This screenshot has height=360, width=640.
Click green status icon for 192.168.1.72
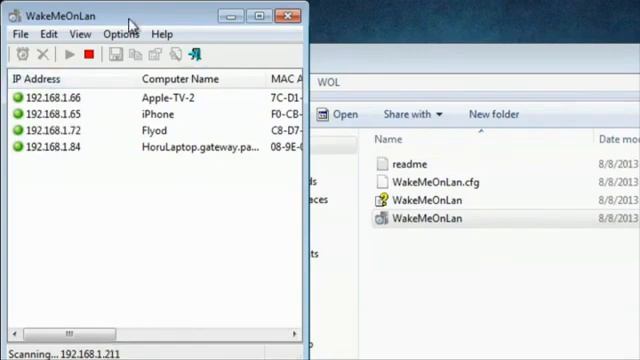pyautogui.click(x=18, y=130)
